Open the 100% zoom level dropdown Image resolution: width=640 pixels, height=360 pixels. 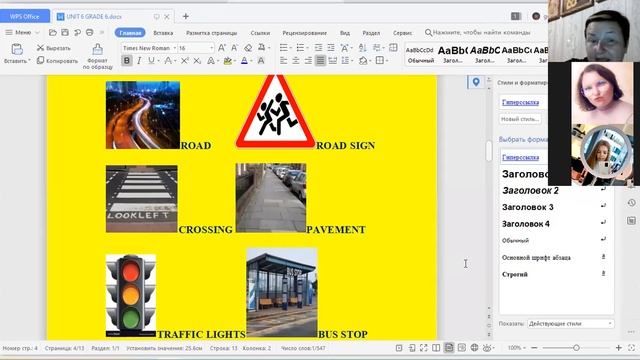(517, 348)
